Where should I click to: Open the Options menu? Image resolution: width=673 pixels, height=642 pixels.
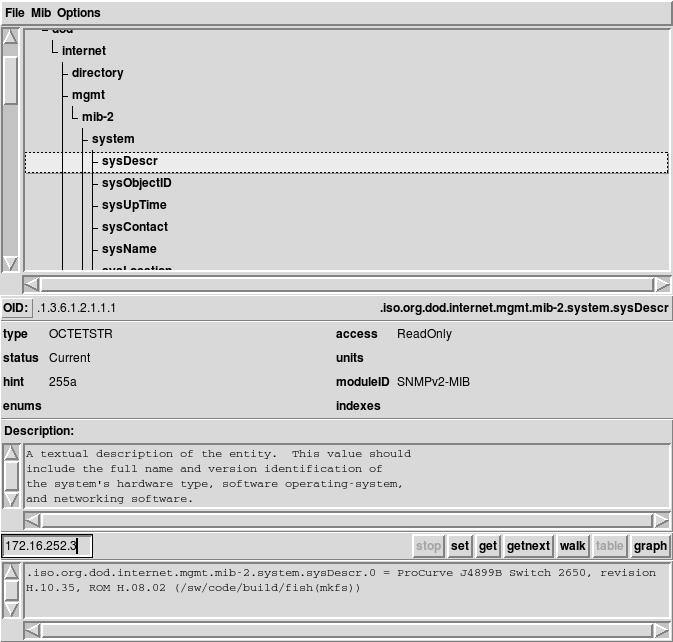[78, 13]
